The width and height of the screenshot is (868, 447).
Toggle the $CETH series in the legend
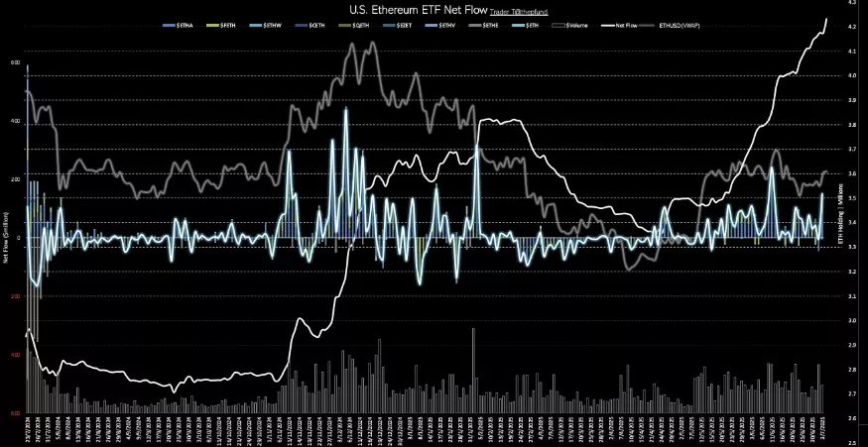[310, 26]
